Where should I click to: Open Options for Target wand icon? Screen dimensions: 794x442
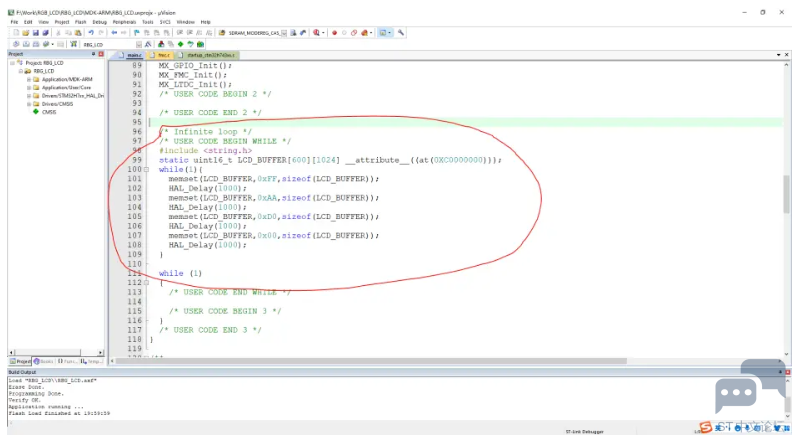[x=148, y=45]
